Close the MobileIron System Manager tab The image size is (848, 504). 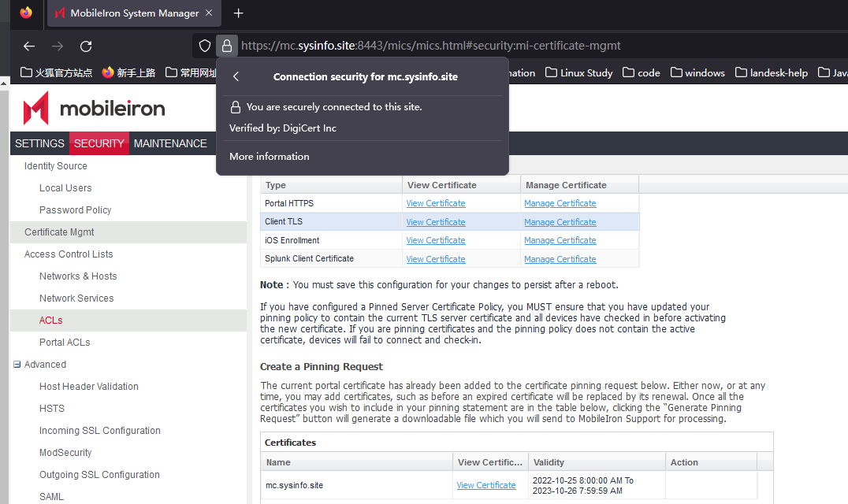point(209,13)
